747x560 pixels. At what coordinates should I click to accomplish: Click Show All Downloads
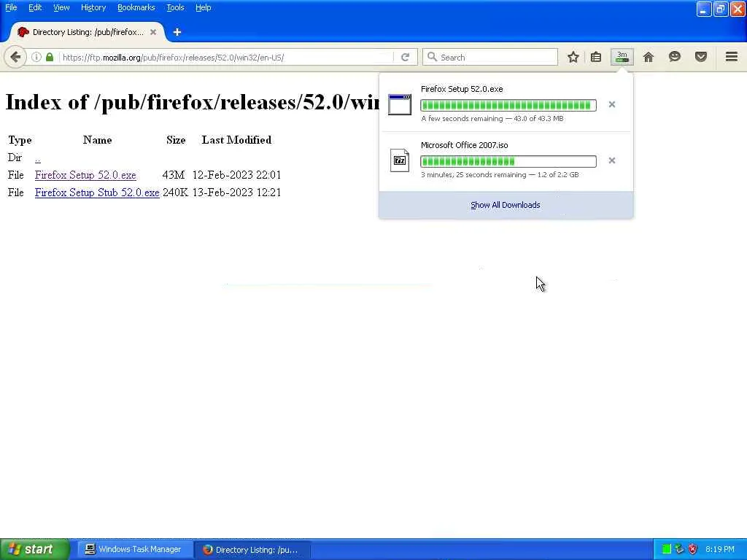point(506,205)
